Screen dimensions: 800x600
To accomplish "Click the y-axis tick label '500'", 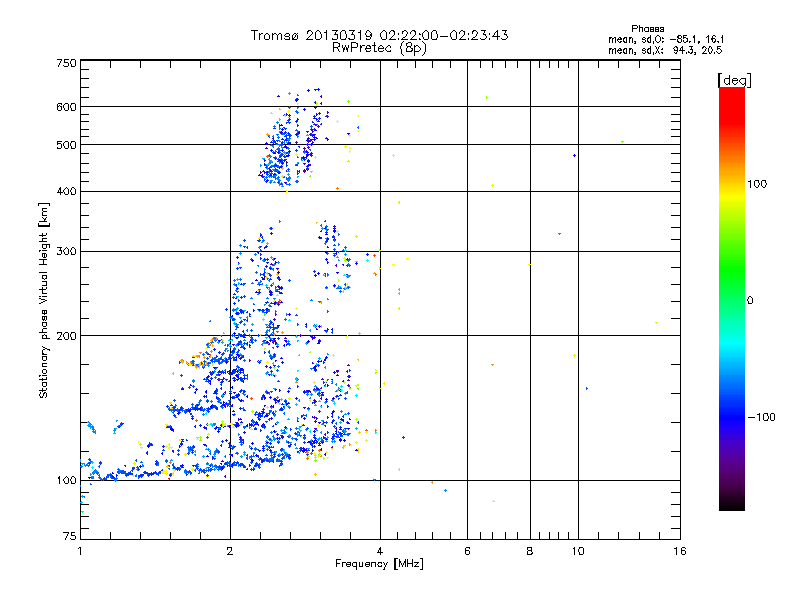I will pyautogui.click(x=66, y=145).
